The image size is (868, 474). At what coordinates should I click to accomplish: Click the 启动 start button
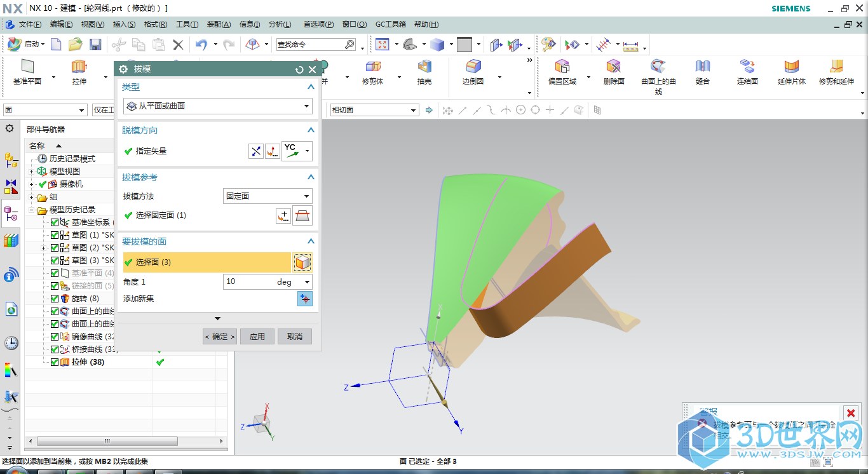pyautogui.click(x=25, y=44)
